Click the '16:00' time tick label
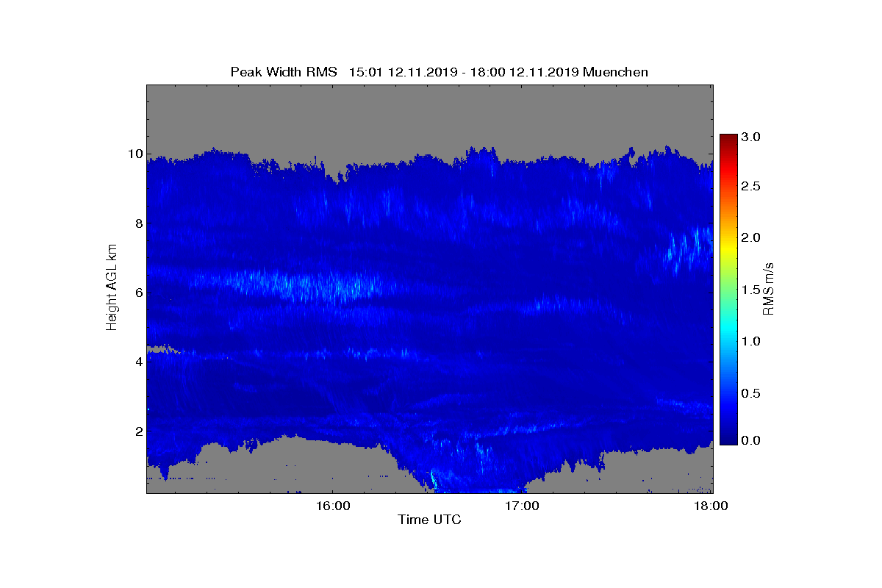This screenshot has height=588, width=882. click(x=332, y=506)
